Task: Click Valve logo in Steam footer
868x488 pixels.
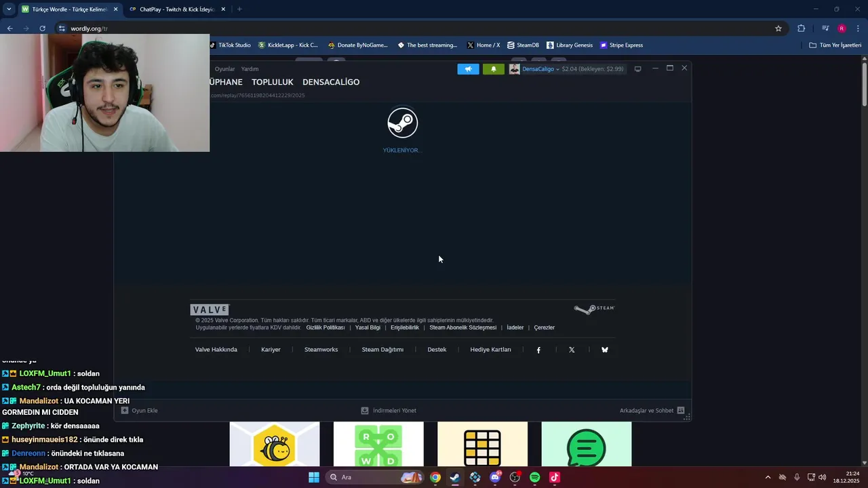Action: [210, 310]
